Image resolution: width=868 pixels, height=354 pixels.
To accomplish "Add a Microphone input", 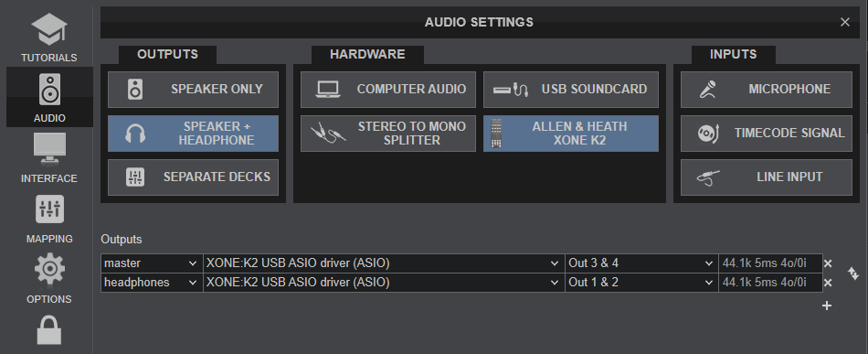I will [767, 90].
